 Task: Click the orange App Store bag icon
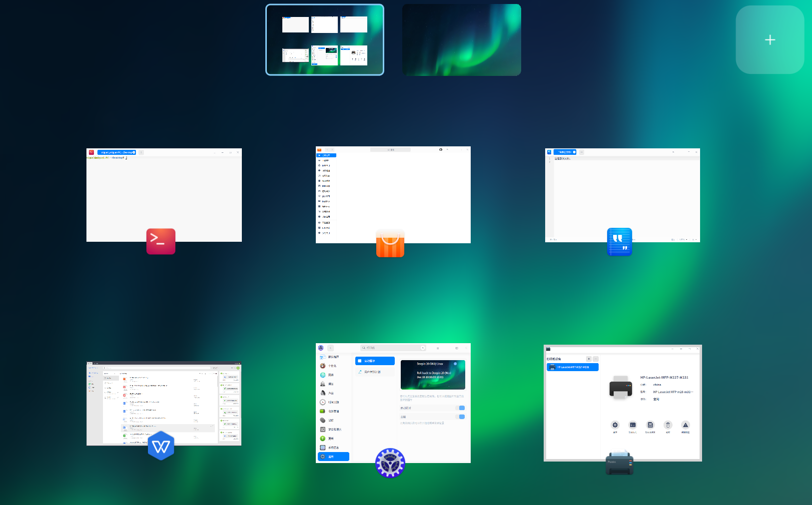click(390, 243)
